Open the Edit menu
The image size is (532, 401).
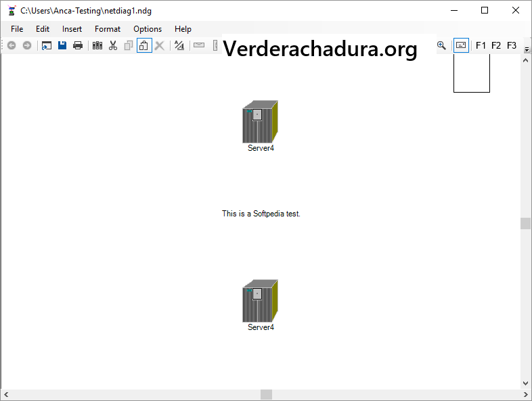pos(43,29)
